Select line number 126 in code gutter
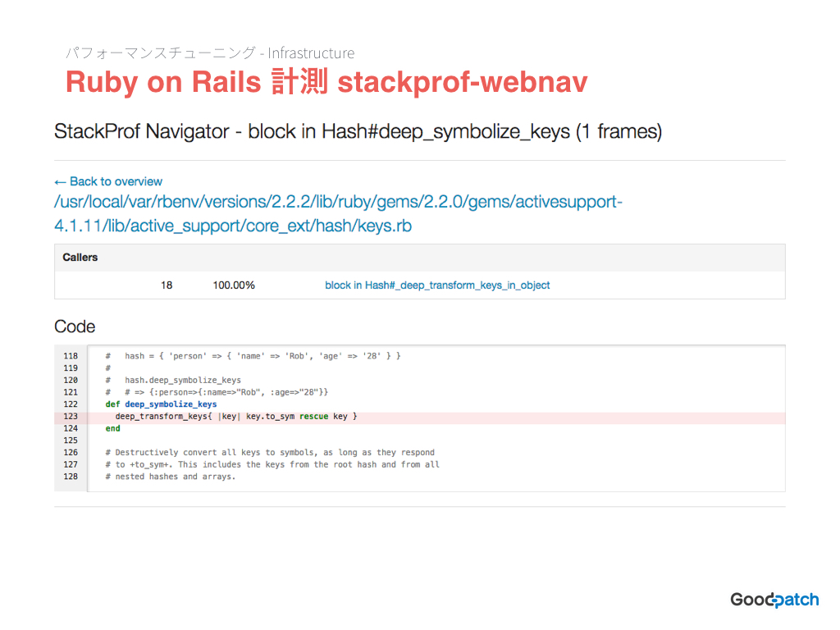The height and width of the screenshot is (630, 840). click(71, 453)
